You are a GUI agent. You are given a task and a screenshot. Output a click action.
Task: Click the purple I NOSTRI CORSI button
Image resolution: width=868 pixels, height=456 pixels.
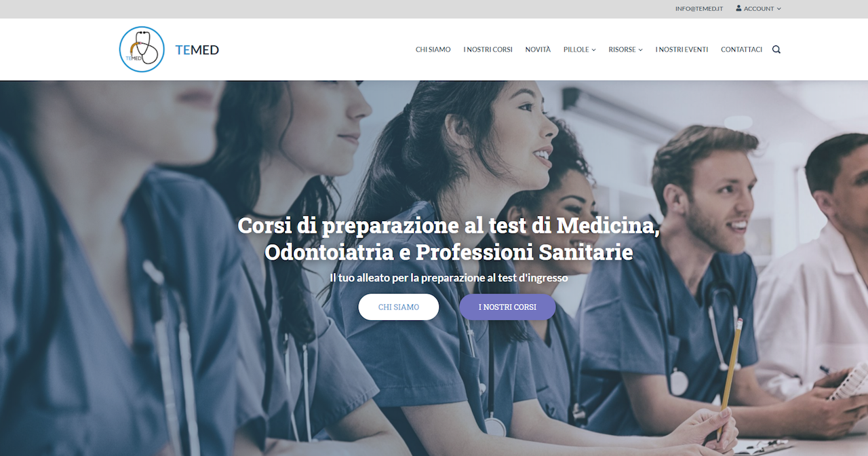click(507, 307)
